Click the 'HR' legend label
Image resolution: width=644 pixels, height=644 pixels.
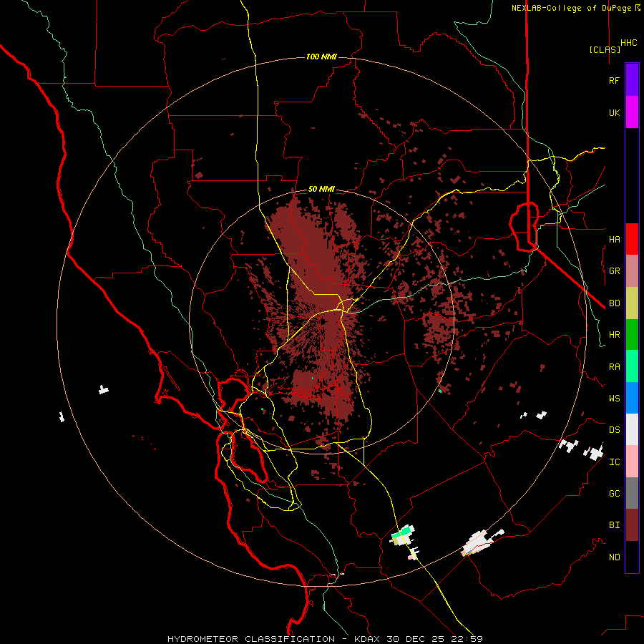click(614, 335)
